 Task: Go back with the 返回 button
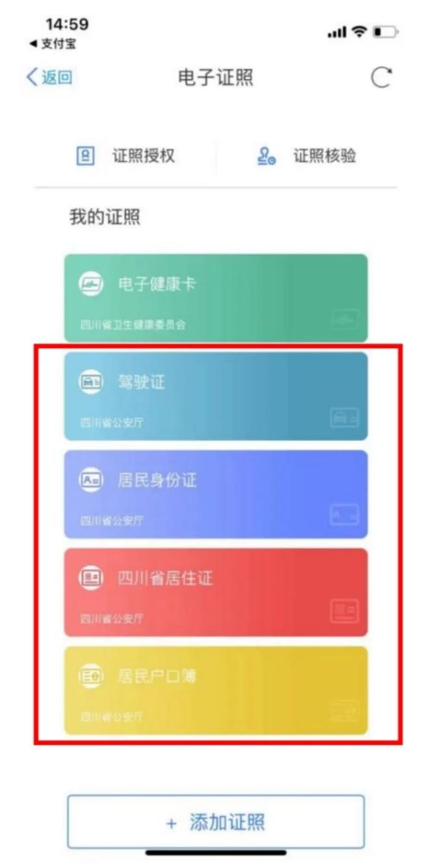click(49, 78)
